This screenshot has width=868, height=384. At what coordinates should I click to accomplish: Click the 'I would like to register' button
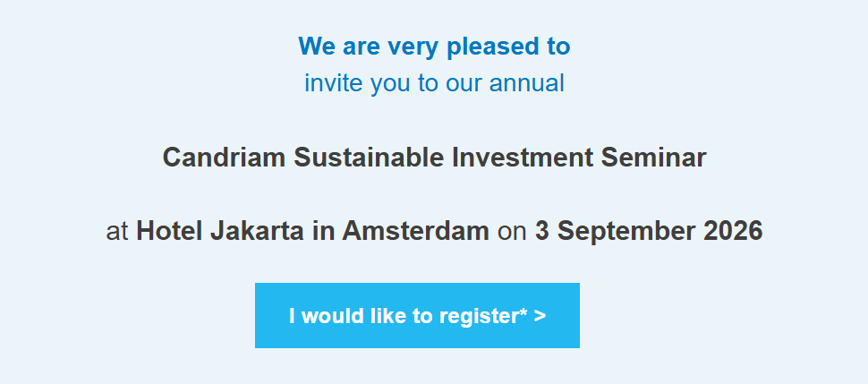point(417,315)
